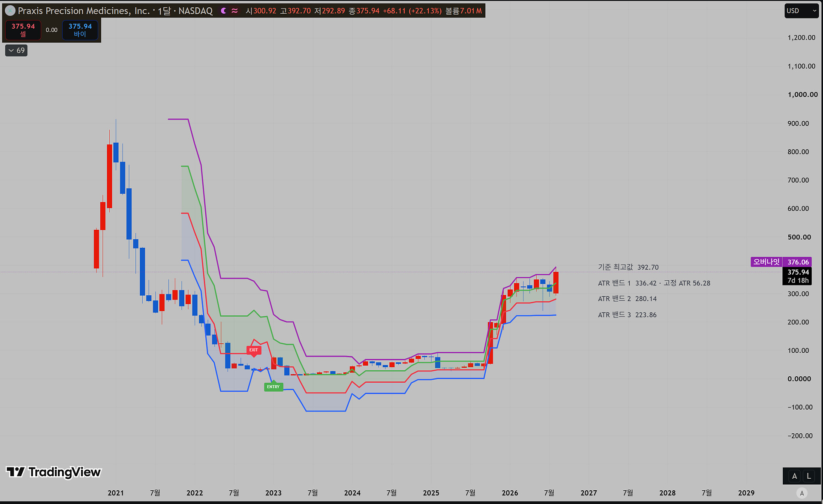823x504 pixels.
Task: Click the 1달 interval in the chart title
Action: 165,11
